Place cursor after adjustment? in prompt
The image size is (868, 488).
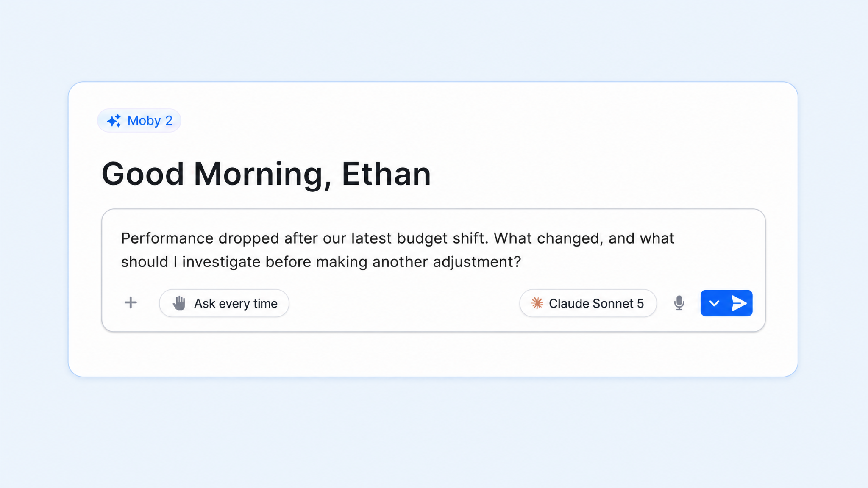(521, 262)
